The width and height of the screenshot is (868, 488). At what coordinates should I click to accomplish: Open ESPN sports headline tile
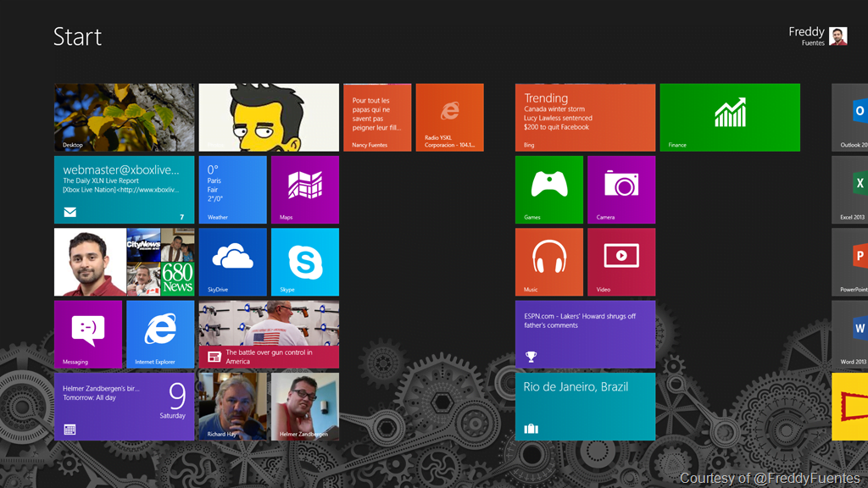(585, 334)
